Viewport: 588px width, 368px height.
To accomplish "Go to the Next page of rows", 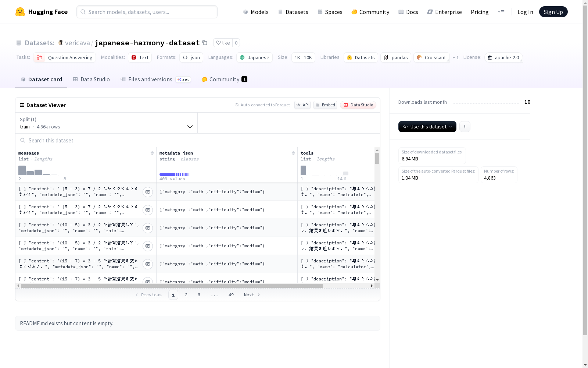I will 252,295.
